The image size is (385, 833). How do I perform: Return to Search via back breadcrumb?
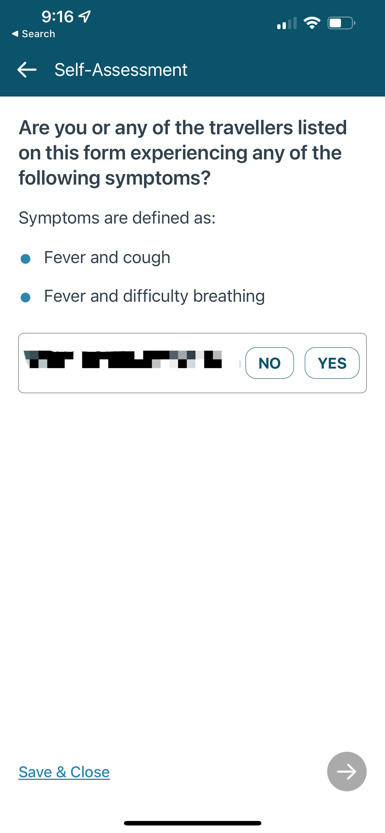coord(33,34)
